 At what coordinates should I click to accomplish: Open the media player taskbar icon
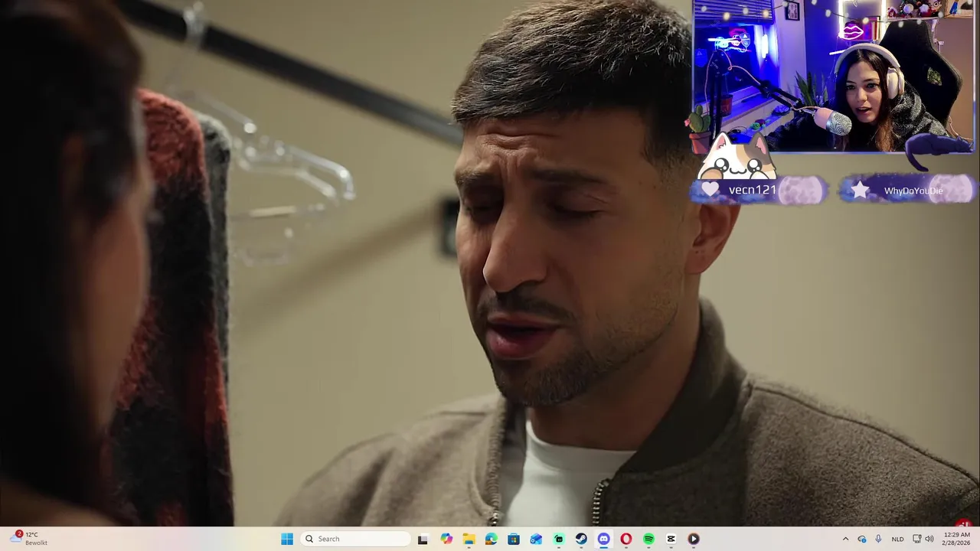[694, 539]
